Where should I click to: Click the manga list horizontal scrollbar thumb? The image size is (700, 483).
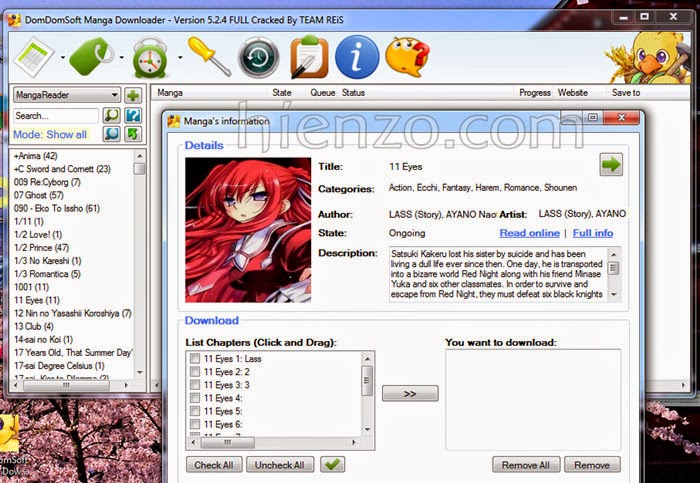tap(67, 385)
